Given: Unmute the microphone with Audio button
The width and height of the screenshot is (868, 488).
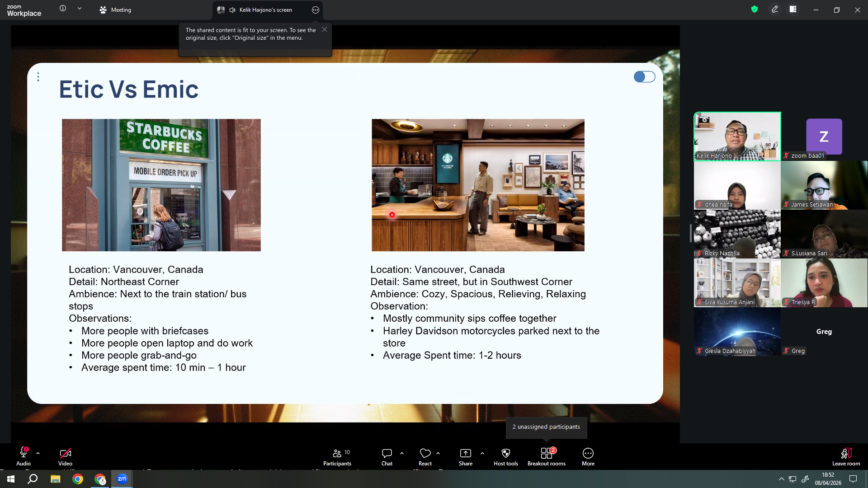Looking at the screenshot, I should click(24, 456).
